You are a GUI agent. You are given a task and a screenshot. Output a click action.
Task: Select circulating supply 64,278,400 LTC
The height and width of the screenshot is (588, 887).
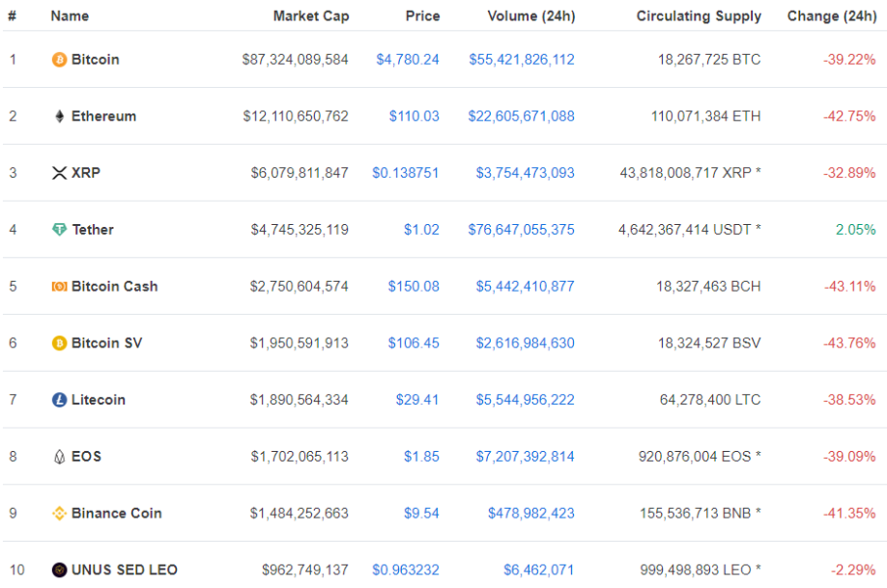[710, 399]
